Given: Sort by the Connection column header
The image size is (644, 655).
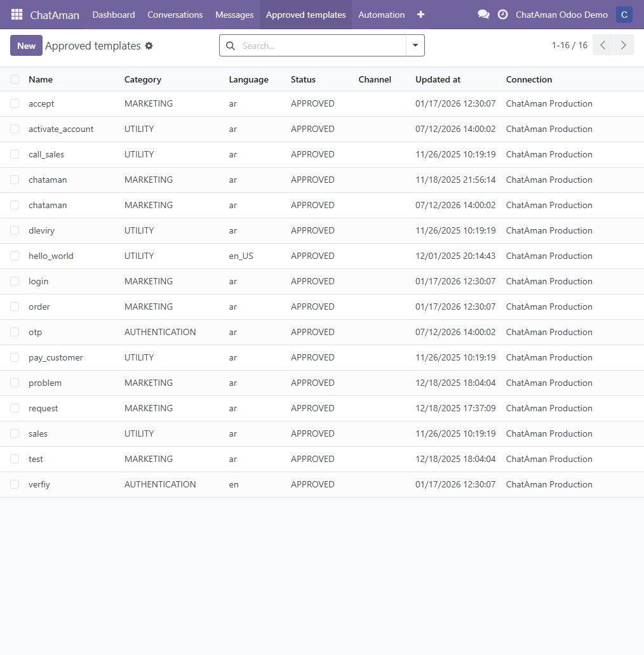Looking at the screenshot, I should [529, 79].
